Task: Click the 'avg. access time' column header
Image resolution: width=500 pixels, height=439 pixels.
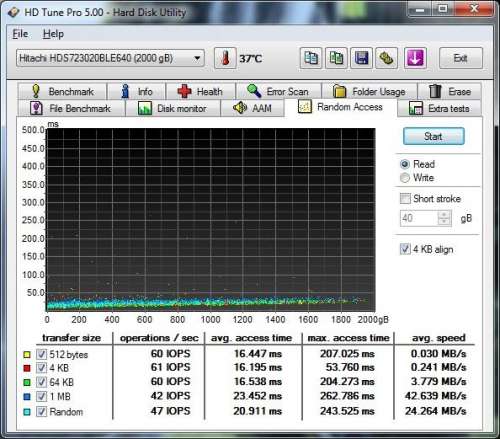Action: tap(252, 338)
